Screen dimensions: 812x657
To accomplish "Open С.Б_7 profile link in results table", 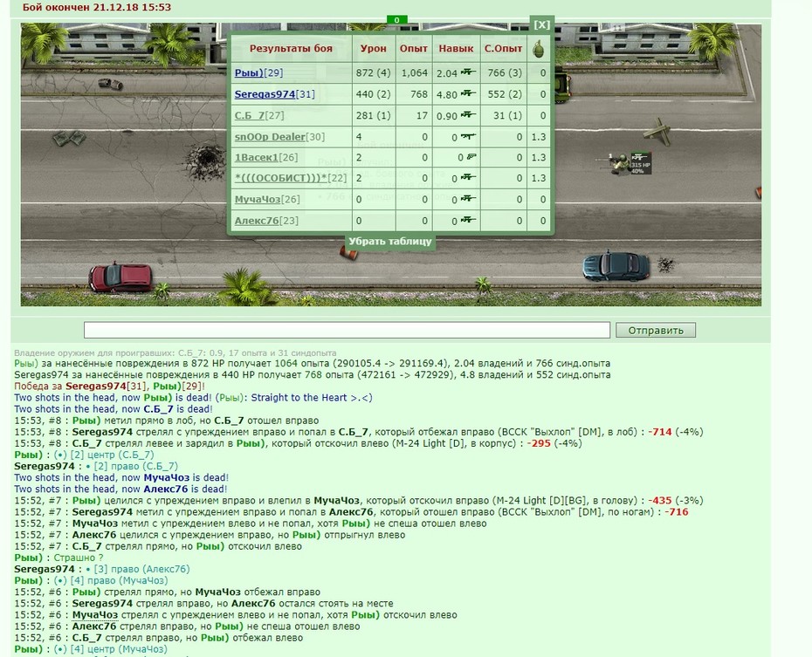I will pos(249,115).
